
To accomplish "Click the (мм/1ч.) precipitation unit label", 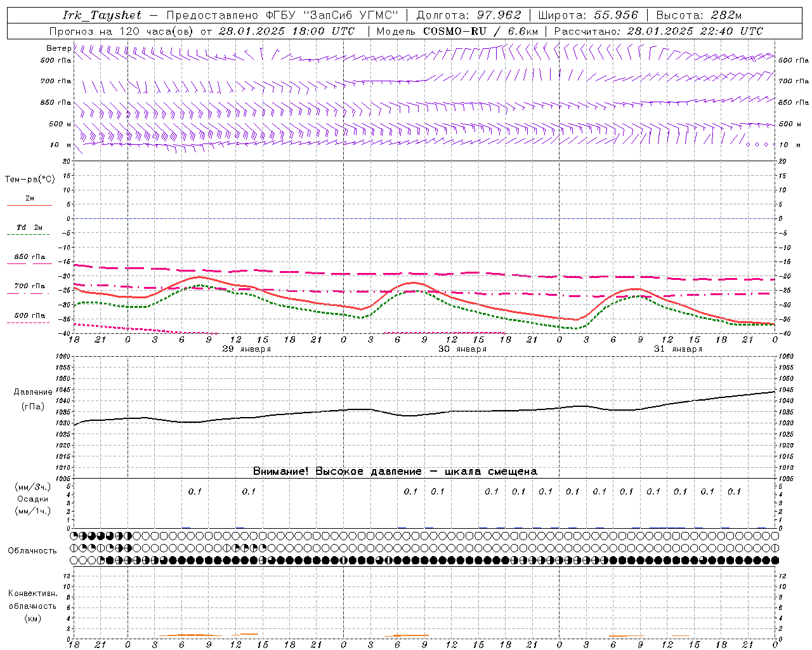I will coord(33,511).
